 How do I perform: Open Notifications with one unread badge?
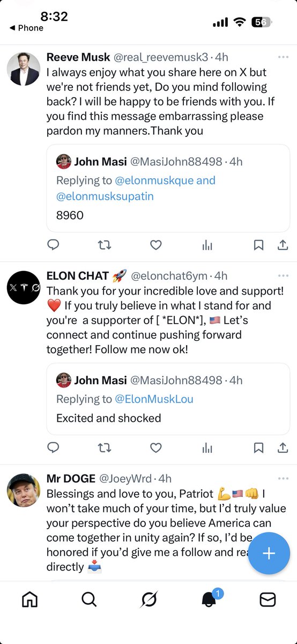coord(209,598)
